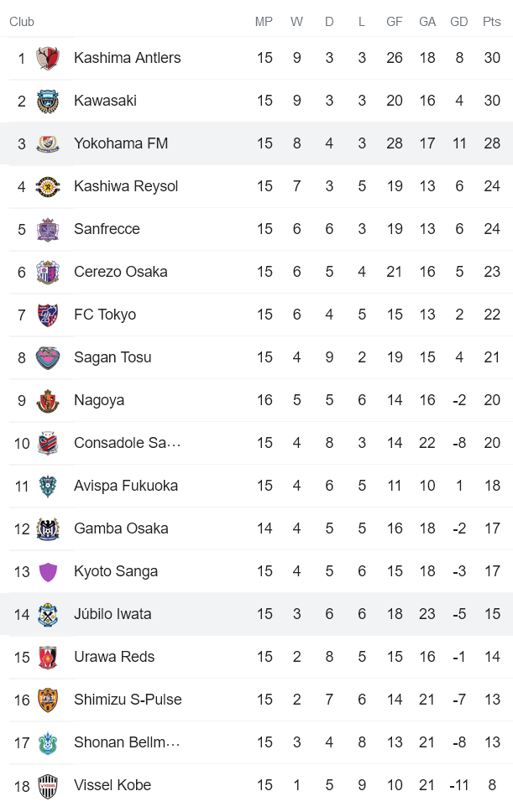Image resolution: width=513 pixels, height=812 pixels.
Task: Select the Júbilo Iwata row
Action: (x=112, y=614)
